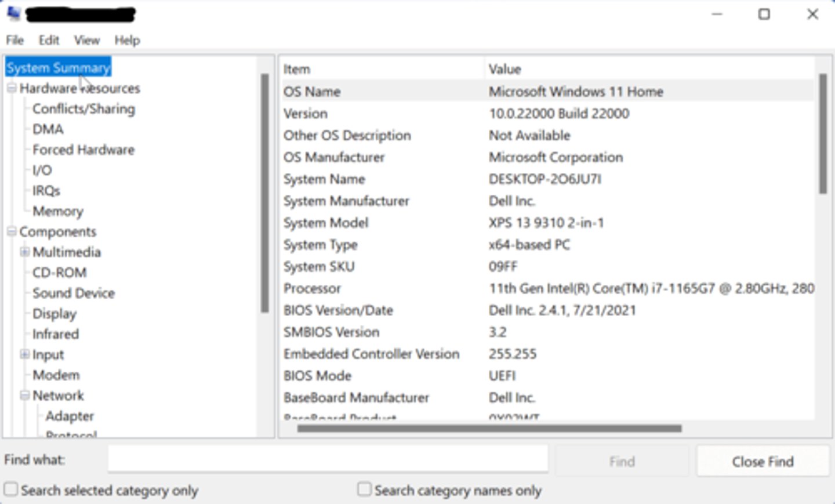Enable Search selected category only checkbox
The width and height of the screenshot is (835, 504).
click(x=11, y=489)
